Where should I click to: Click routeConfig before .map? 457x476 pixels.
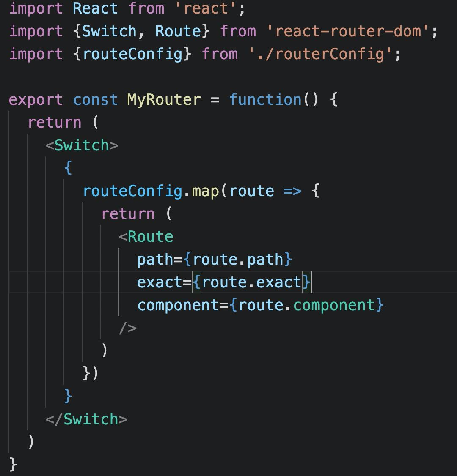tap(132, 191)
